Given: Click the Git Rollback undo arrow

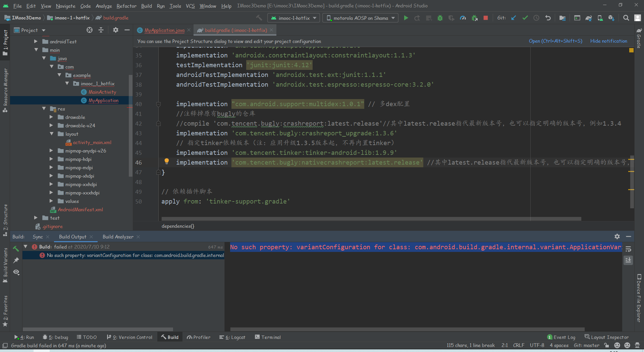Looking at the screenshot, I should (548, 18).
